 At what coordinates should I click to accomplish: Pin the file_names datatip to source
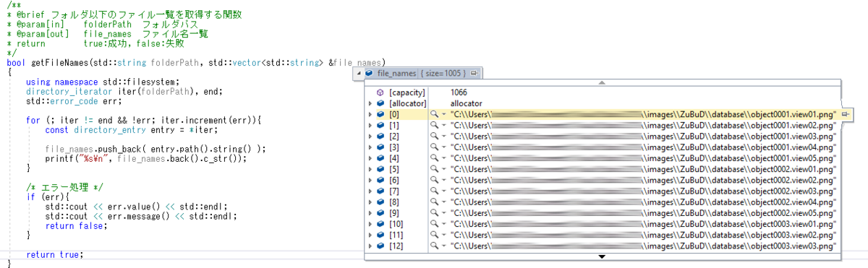pos(475,74)
